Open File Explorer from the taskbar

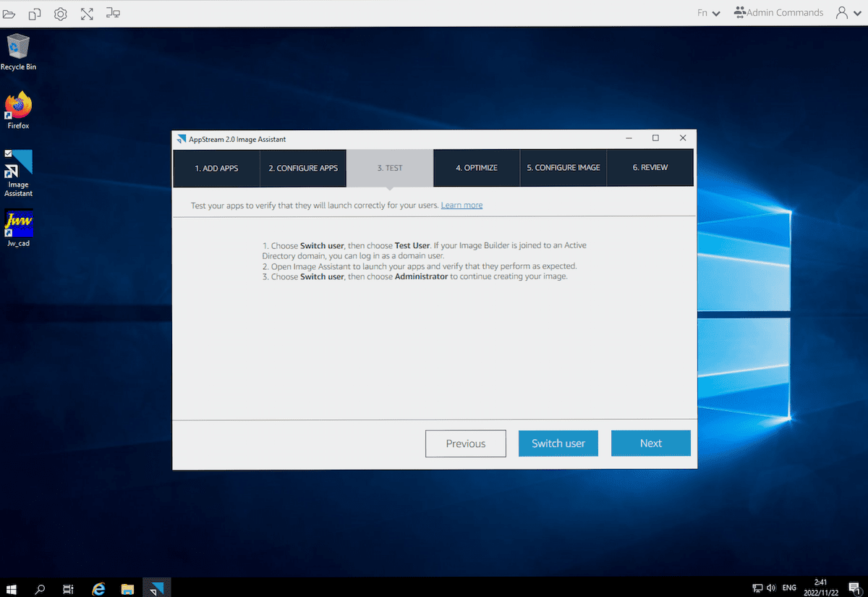pyautogui.click(x=127, y=588)
